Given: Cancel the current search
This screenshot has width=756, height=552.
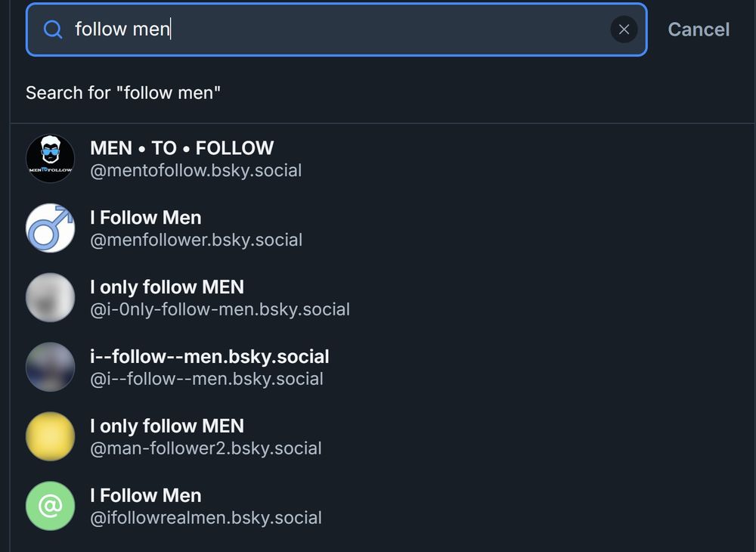Looking at the screenshot, I should click(x=698, y=29).
